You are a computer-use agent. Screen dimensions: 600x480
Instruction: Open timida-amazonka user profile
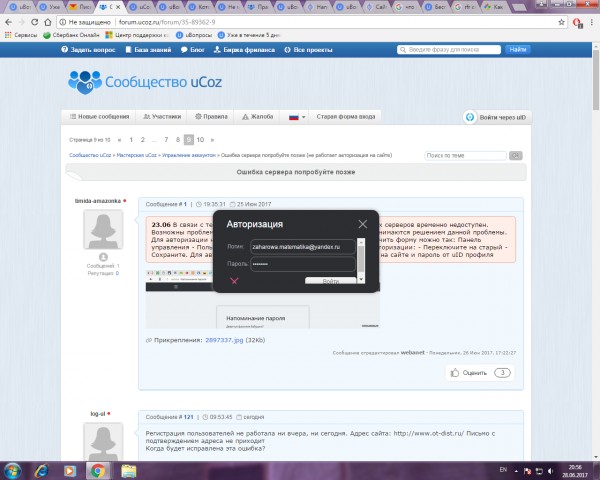(98, 201)
